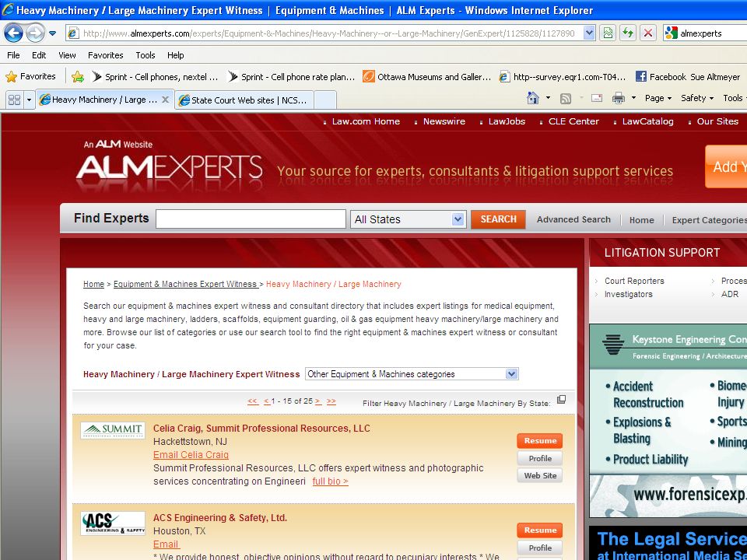This screenshot has height=560, width=747.
Task: Open the Favorites menu
Action: (x=106, y=55)
